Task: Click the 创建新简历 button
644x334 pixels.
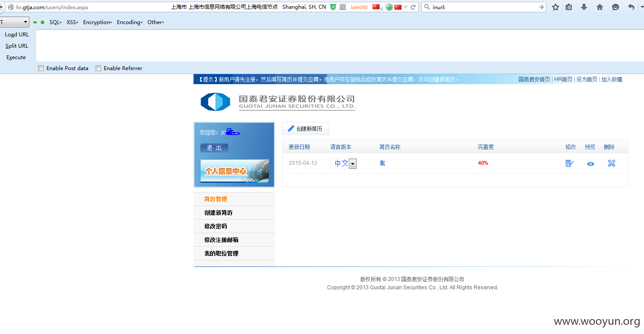Action: click(305, 128)
